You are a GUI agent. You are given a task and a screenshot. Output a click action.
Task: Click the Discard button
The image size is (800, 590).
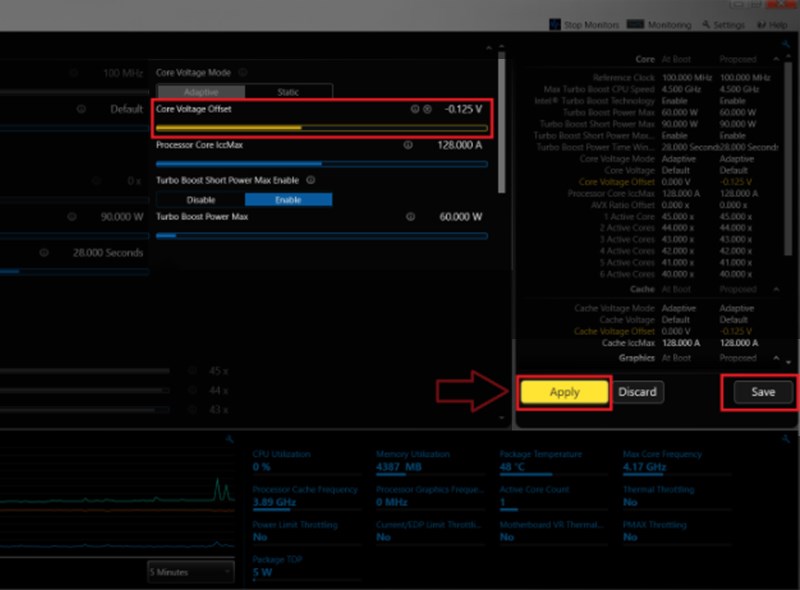637,392
